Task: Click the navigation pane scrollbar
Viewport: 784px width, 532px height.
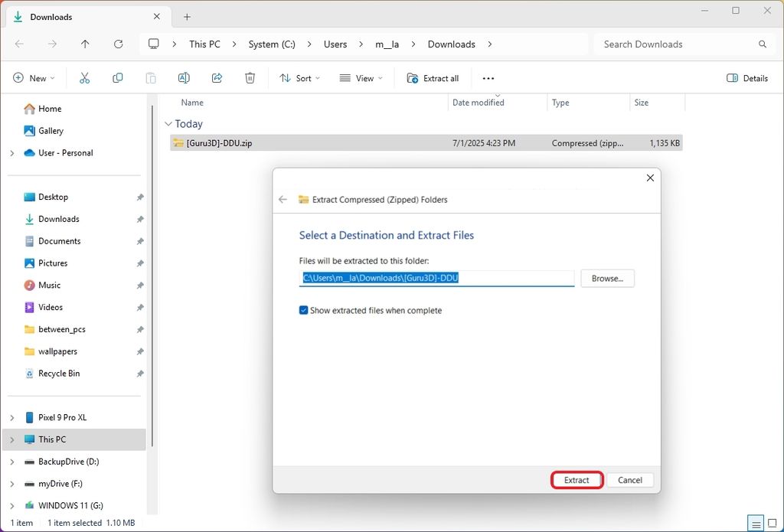Action: click(x=152, y=275)
